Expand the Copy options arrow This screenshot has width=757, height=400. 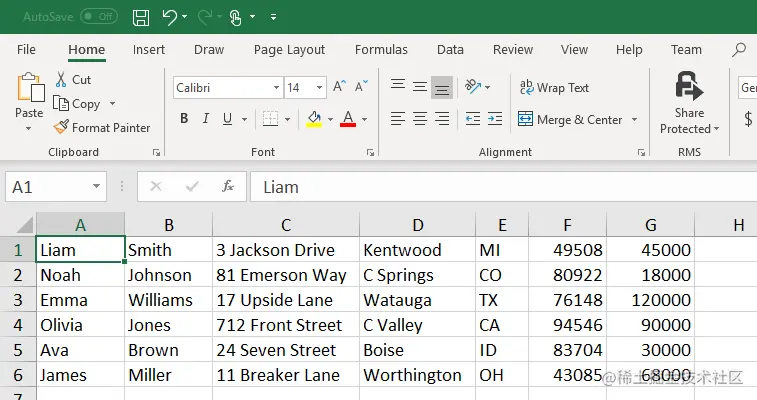pyautogui.click(x=112, y=104)
